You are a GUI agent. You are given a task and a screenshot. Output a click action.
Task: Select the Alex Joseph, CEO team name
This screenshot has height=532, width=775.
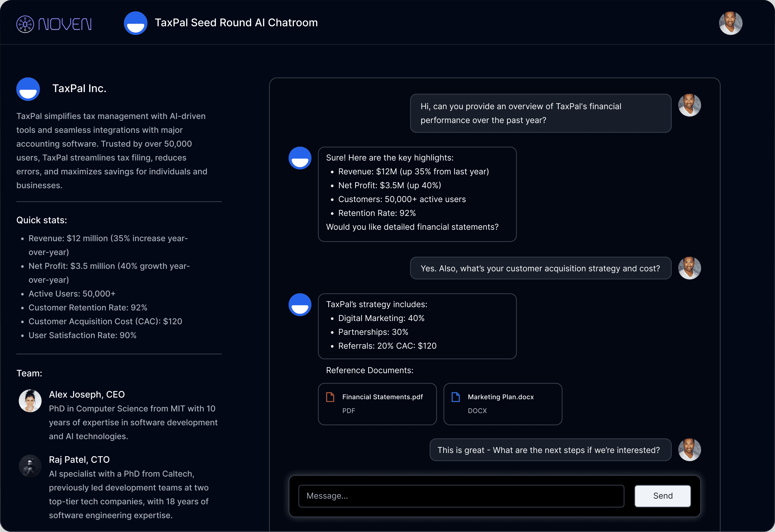[x=87, y=394]
